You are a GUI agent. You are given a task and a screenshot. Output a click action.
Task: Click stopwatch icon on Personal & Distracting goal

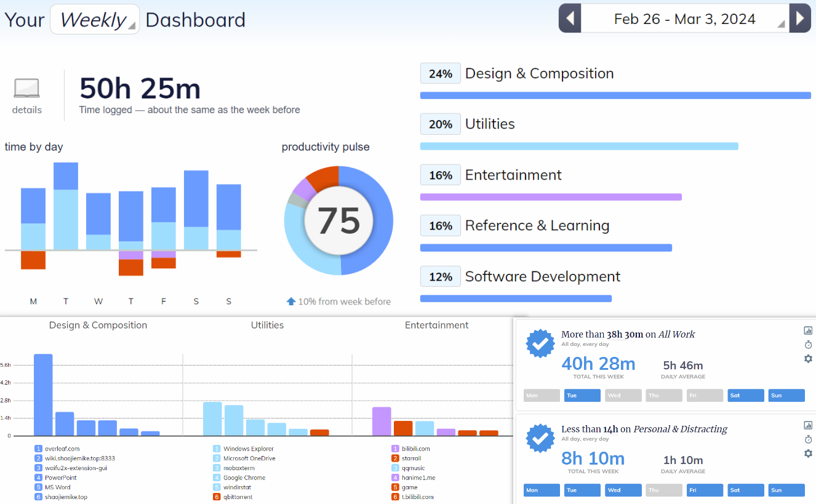coord(808,439)
